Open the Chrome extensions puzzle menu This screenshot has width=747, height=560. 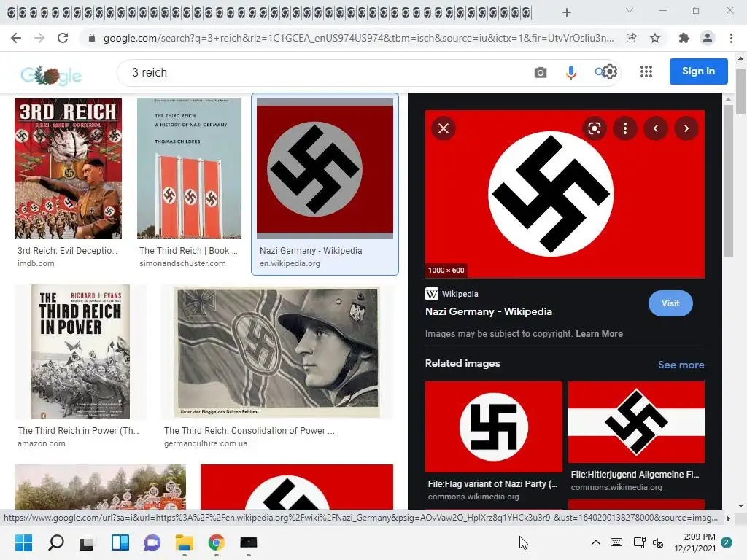tap(684, 38)
